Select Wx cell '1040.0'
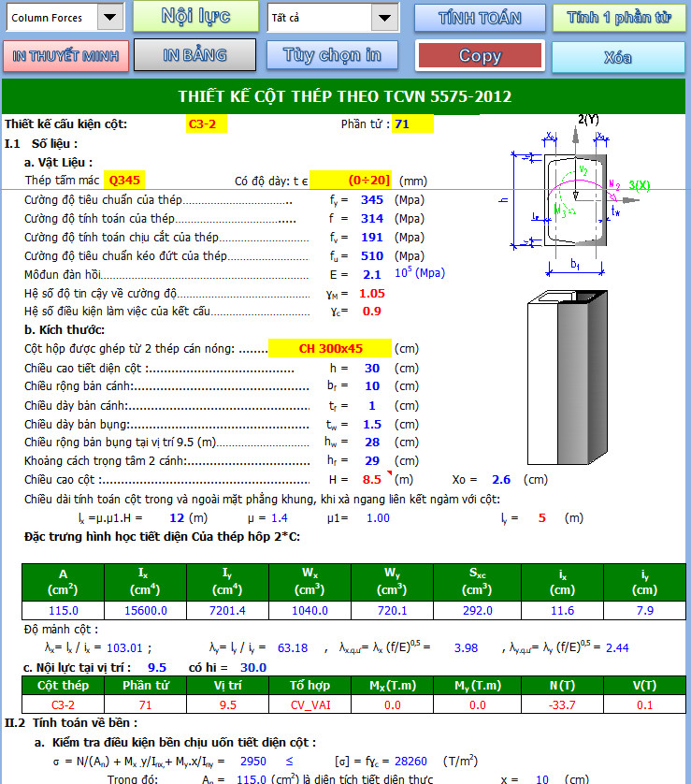The height and width of the screenshot is (784, 691). [x=310, y=611]
